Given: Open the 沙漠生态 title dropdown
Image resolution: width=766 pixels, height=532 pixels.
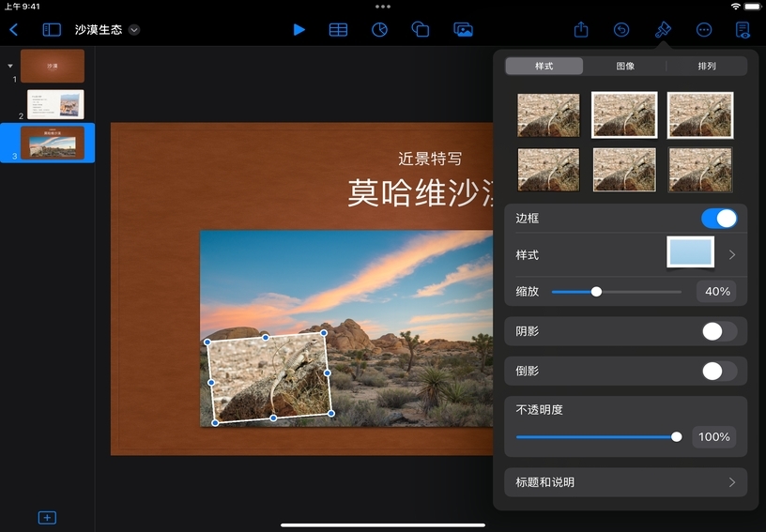Looking at the screenshot, I should coord(134,29).
